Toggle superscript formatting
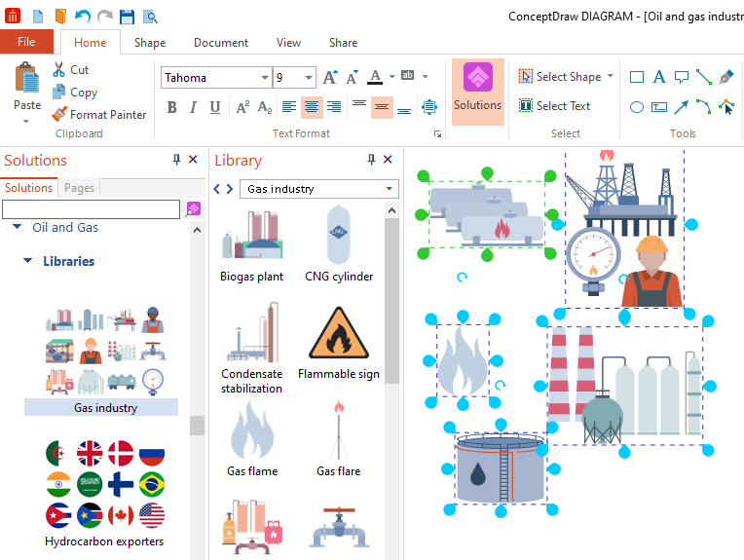 pyautogui.click(x=242, y=107)
